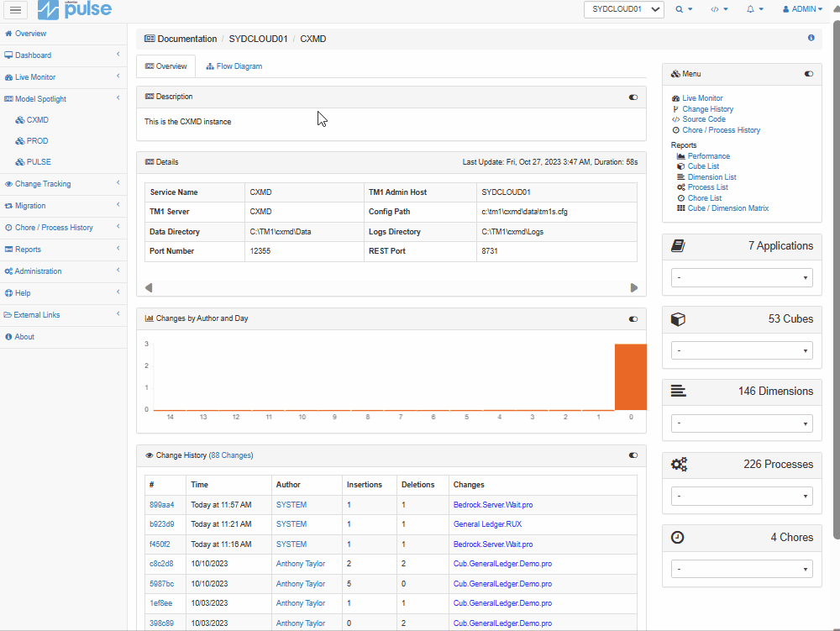Click the orange bar for day 0
This screenshot has width=840, height=631.
pos(631,377)
